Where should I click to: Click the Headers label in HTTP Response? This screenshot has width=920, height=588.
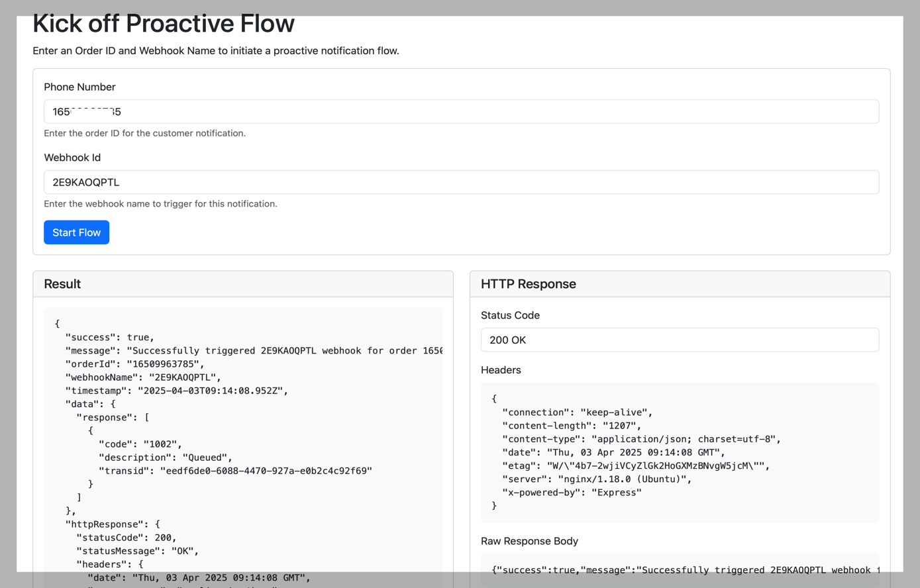click(501, 370)
